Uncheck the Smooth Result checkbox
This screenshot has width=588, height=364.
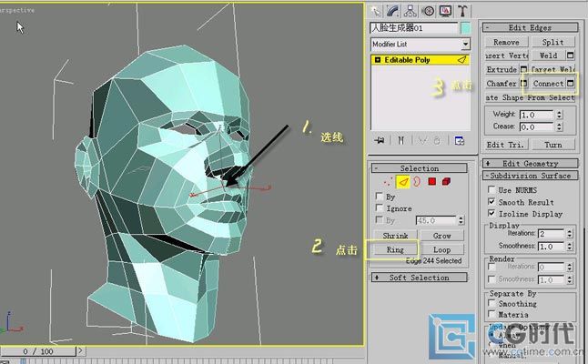click(492, 202)
